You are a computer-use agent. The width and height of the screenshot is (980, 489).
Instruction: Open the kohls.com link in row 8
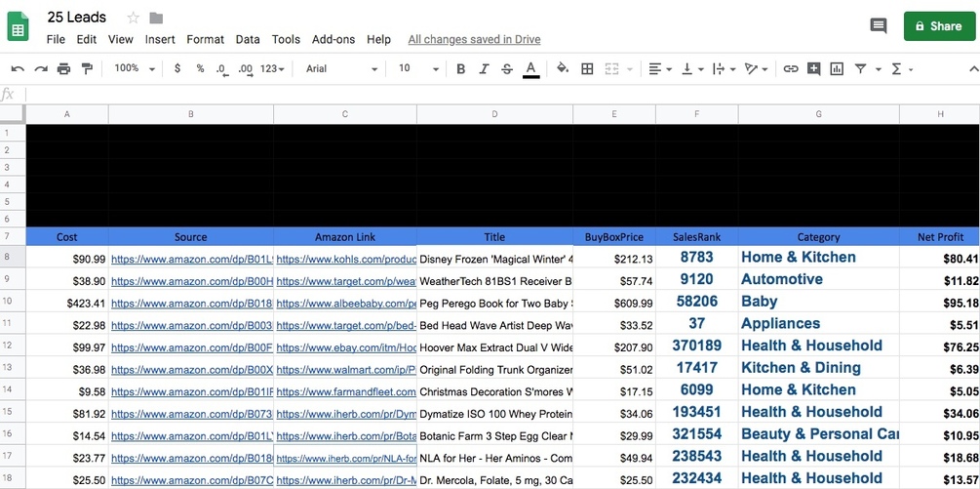(x=345, y=260)
